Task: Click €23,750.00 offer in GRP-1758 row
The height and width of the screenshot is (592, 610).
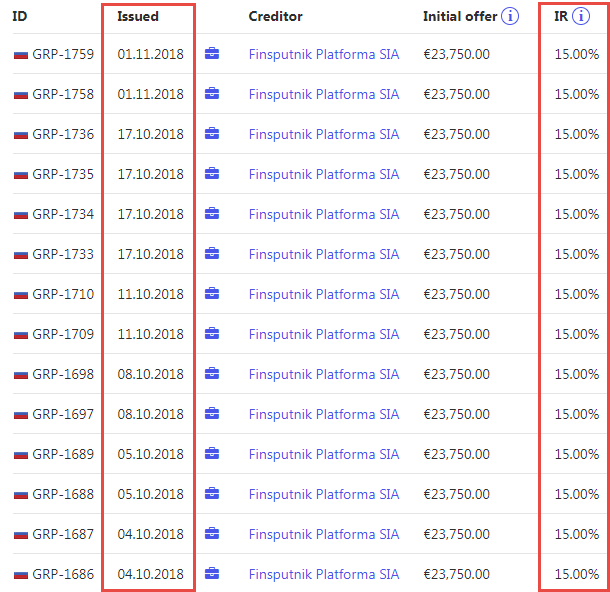Action: 456,94
